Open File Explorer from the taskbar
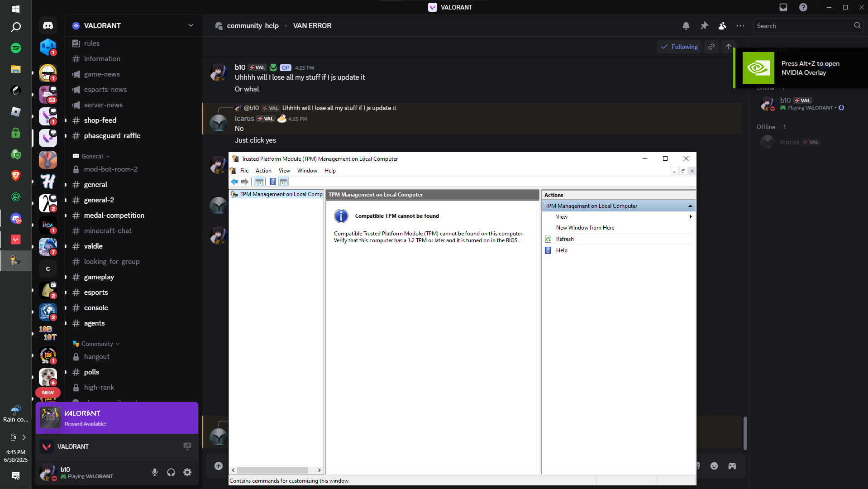Viewport: 868px width, 489px height. click(x=16, y=69)
